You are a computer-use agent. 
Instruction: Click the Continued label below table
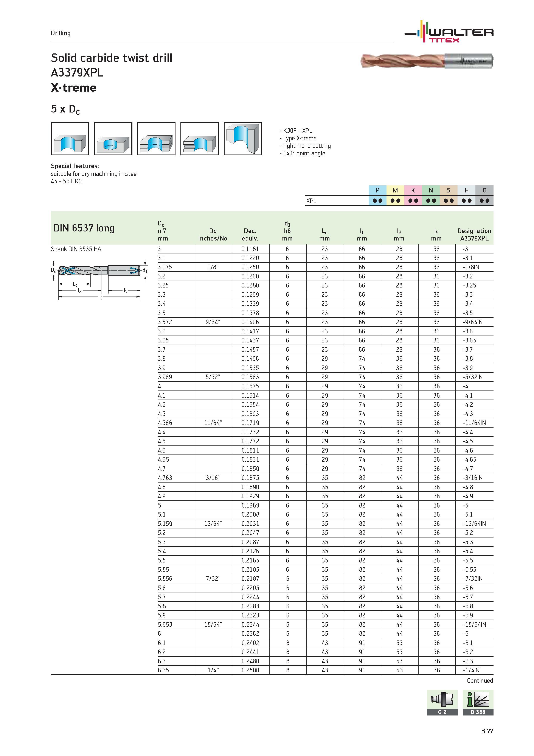pos(480,680)
